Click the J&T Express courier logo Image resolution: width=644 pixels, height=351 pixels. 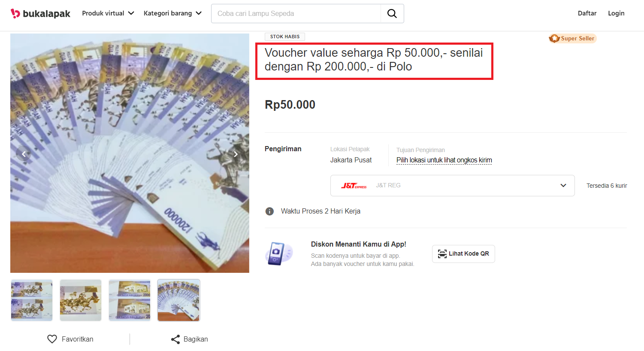tap(354, 186)
